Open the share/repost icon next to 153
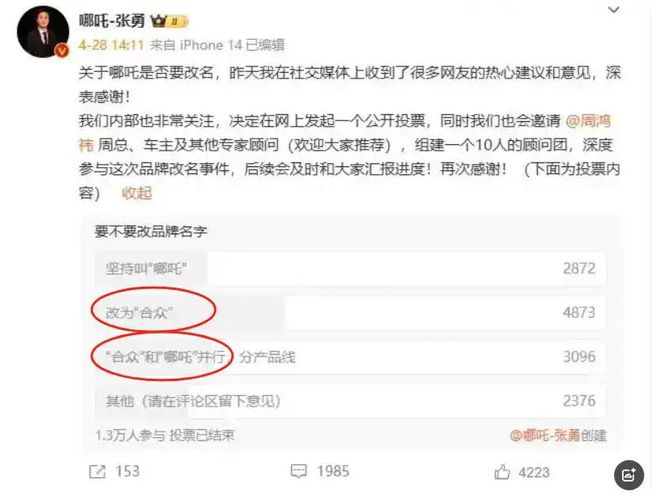660x495 pixels. [97, 471]
